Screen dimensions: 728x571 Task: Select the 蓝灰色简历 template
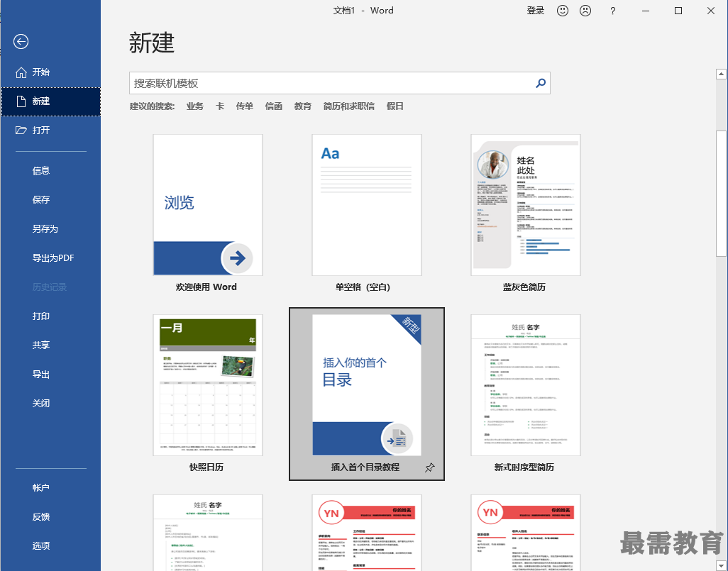[x=526, y=205]
